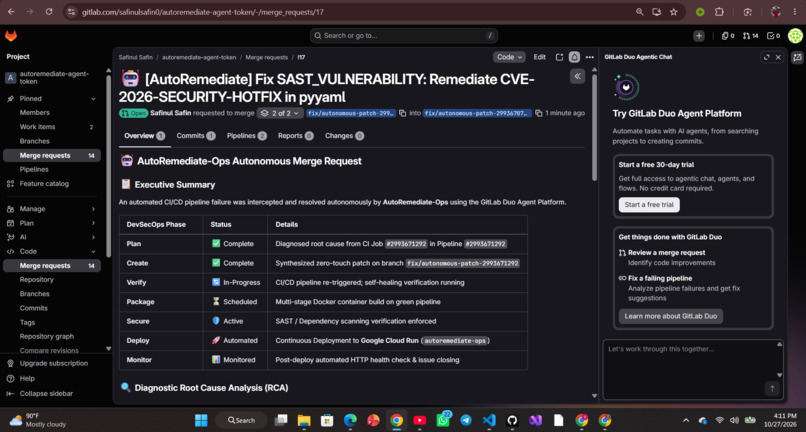Open the browser extensions puzzle icon

719,12
